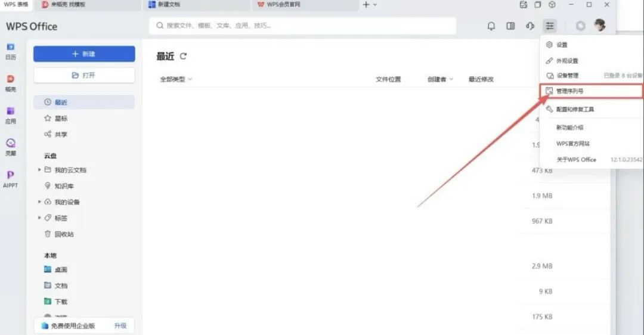Screen dimensions: 644x335
Task: Refresh the 最近 recent list
Action: (183, 56)
